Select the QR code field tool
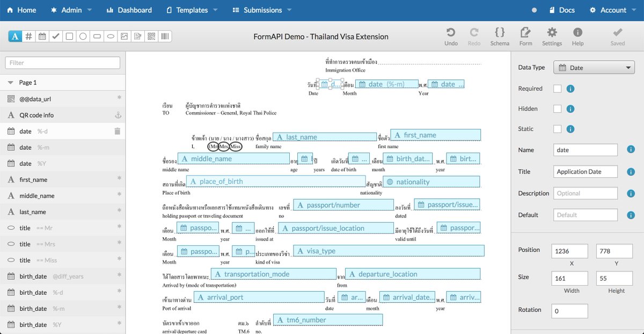The width and height of the screenshot is (644, 334). [x=151, y=37]
